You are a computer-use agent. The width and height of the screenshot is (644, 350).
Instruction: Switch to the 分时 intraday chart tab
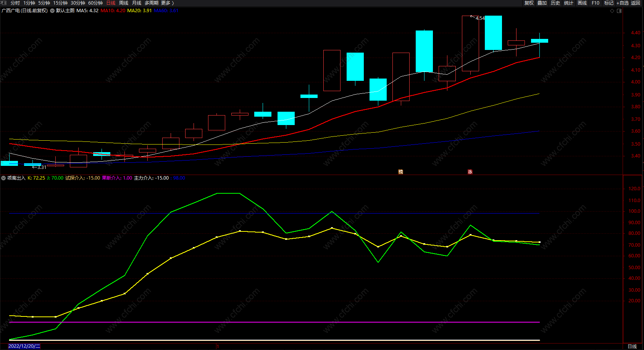15,3
